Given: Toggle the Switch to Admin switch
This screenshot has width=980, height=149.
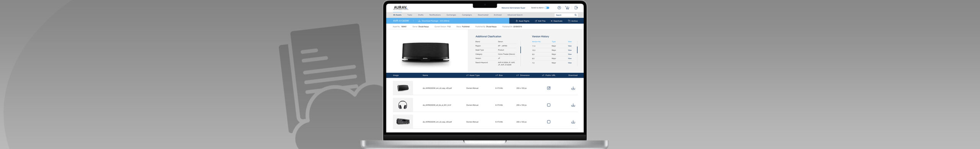Looking at the screenshot, I should pos(547,8).
